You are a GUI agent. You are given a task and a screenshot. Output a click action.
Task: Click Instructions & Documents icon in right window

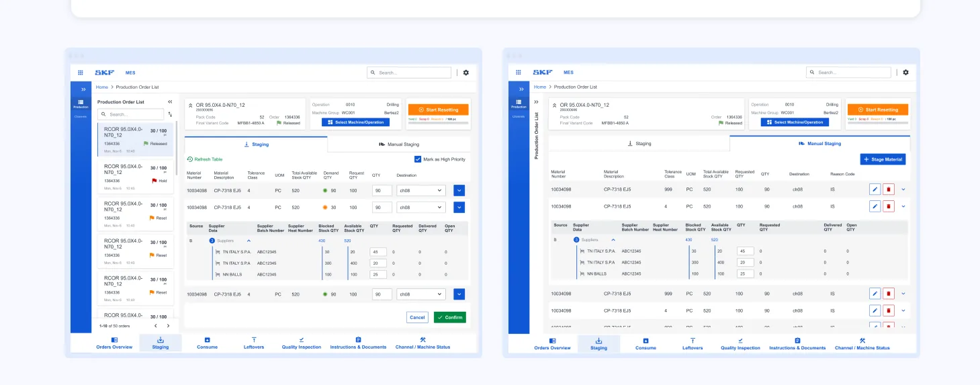click(x=797, y=341)
